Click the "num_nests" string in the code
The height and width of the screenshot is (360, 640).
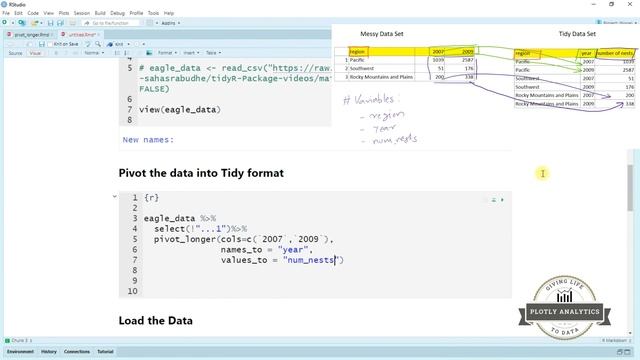click(x=311, y=260)
